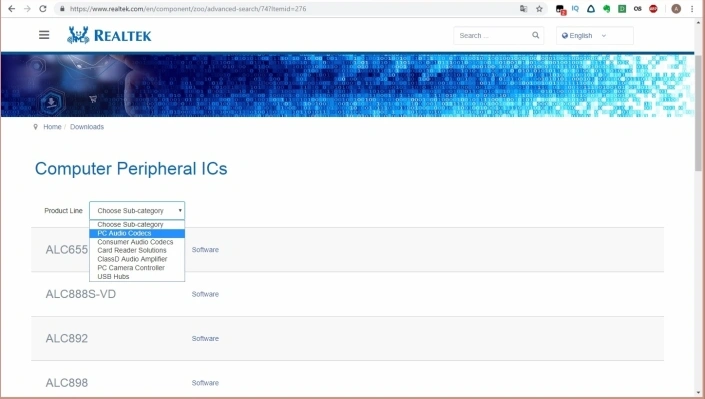Click in the site Search field
Viewport: 705px width, 399px height.
pyautogui.click(x=492, y=36)
